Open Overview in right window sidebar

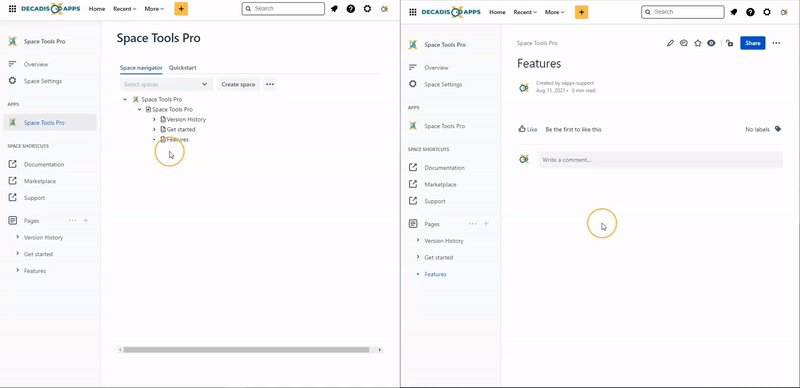436,67
